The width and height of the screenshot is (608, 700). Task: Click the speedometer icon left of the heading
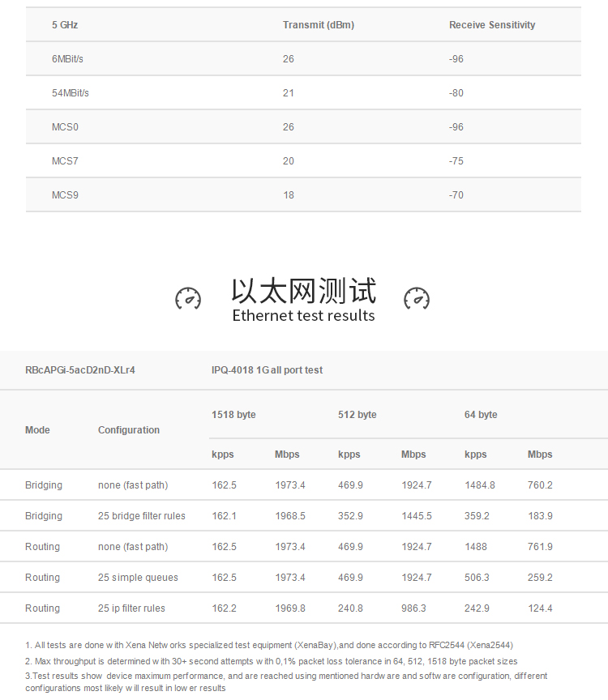point(188,298)
